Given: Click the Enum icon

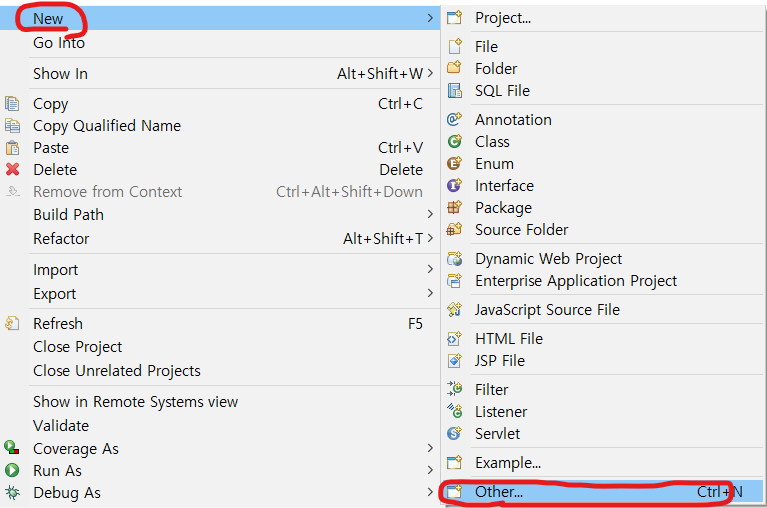Looking at the screenshot, I should 454,163.
